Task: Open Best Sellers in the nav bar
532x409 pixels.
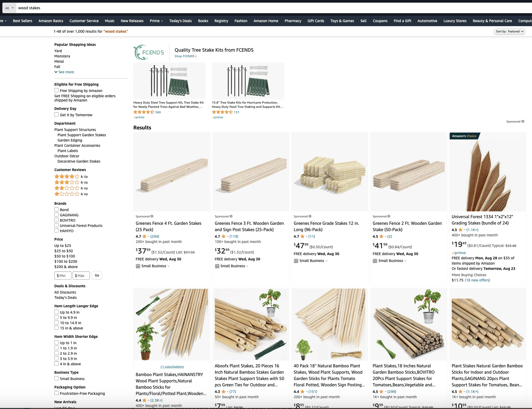Action: pos(23,21)
